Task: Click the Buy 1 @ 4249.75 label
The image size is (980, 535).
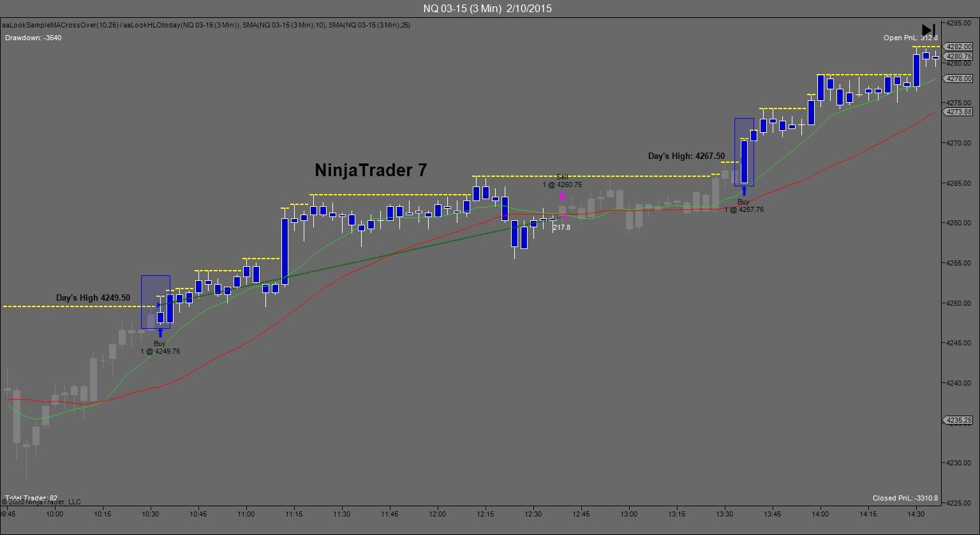Action: pos(160,347)
